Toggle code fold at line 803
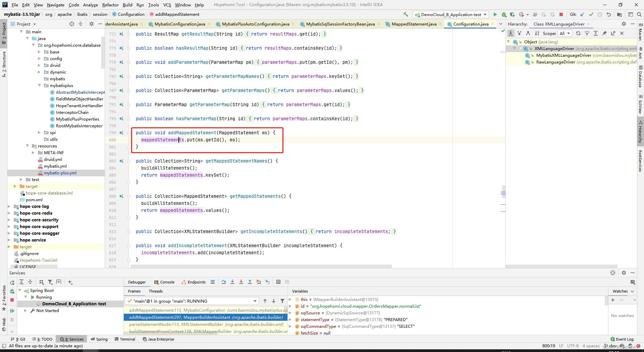Image resolution: width=644 pixels, height=352 pixels. click(x=129, y=161)
